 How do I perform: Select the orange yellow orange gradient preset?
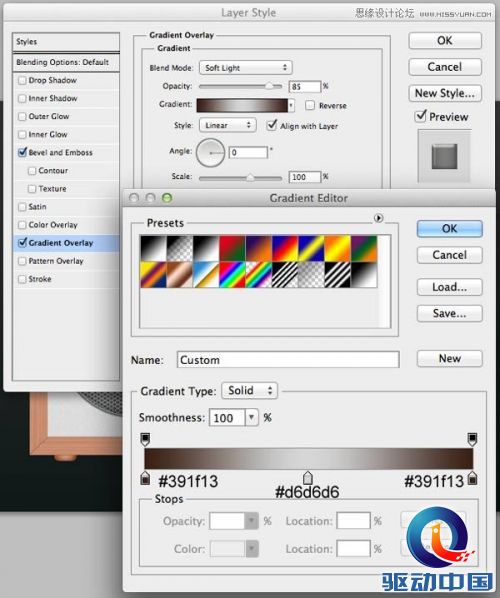click(x=338, y=248)
